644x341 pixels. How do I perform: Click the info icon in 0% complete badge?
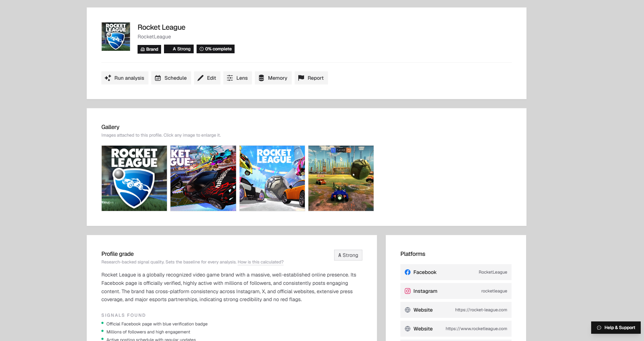pyautogui.click(x=202, y=49)
